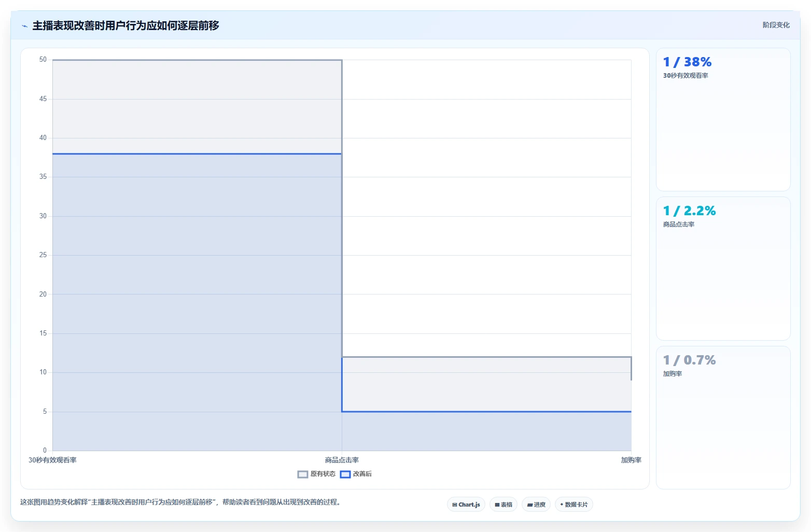The width and height of the screenshot is (811, 532).
Task: Click the 商品点击率 x-axis label
Action: [x=342, y=460]
